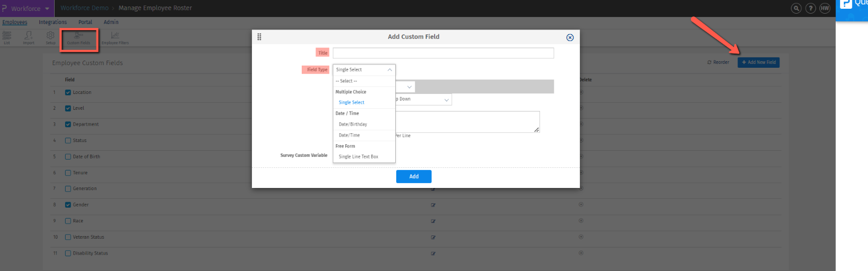Click the search magnifier icon
The image size is (868, 271).
click(x=796, y=8)
